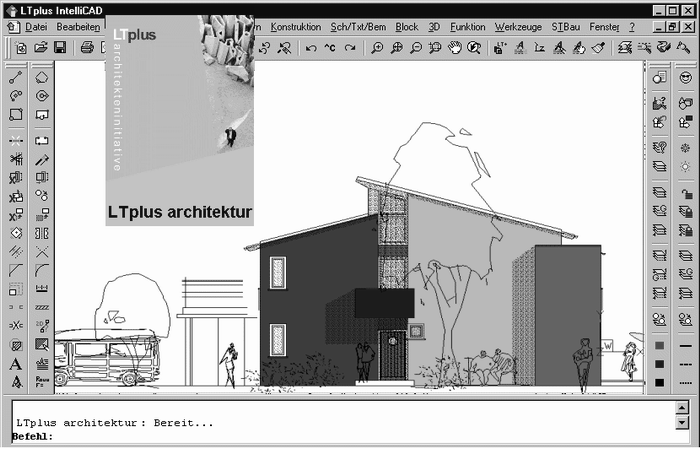Viewport: 700px width, 449px height.
Task: Select the Polygon tool in the left toolbar
Action: [42, 78]
